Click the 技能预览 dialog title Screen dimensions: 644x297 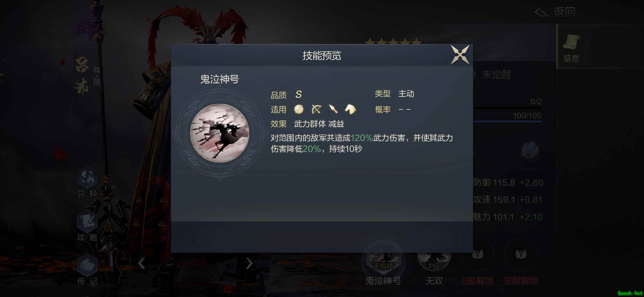pos(322,56)
